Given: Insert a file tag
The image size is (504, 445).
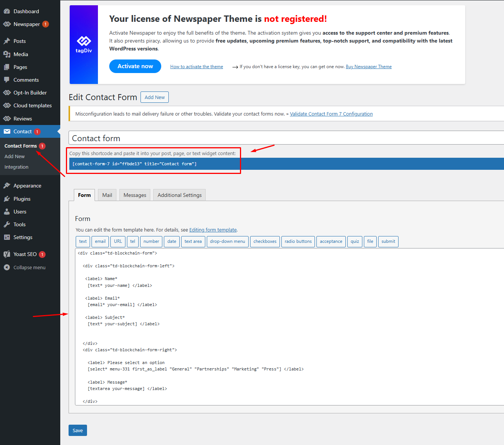Looking at the screenshot, I should pyautogui.click(x=370, y=242).
